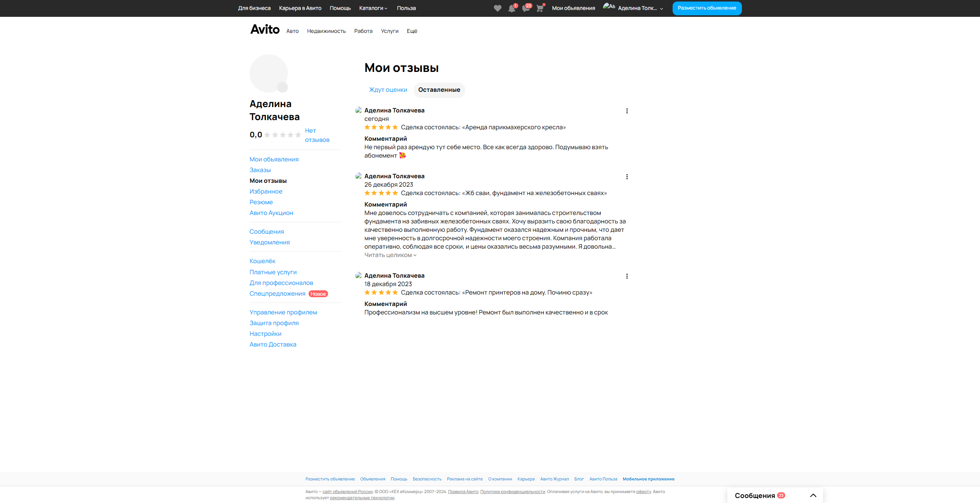Open Спецпредложения sidebar link

click(x=277, y=294)
